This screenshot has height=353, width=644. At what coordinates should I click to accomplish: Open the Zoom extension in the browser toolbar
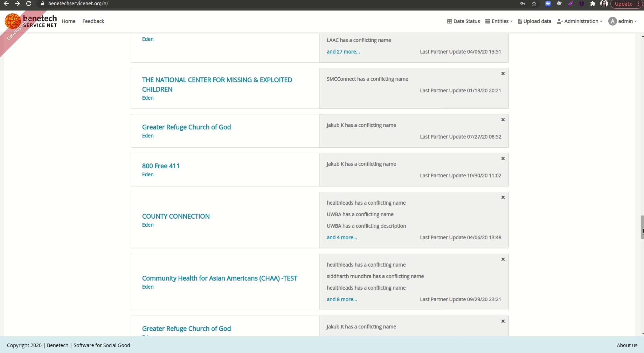coord(548,4)
